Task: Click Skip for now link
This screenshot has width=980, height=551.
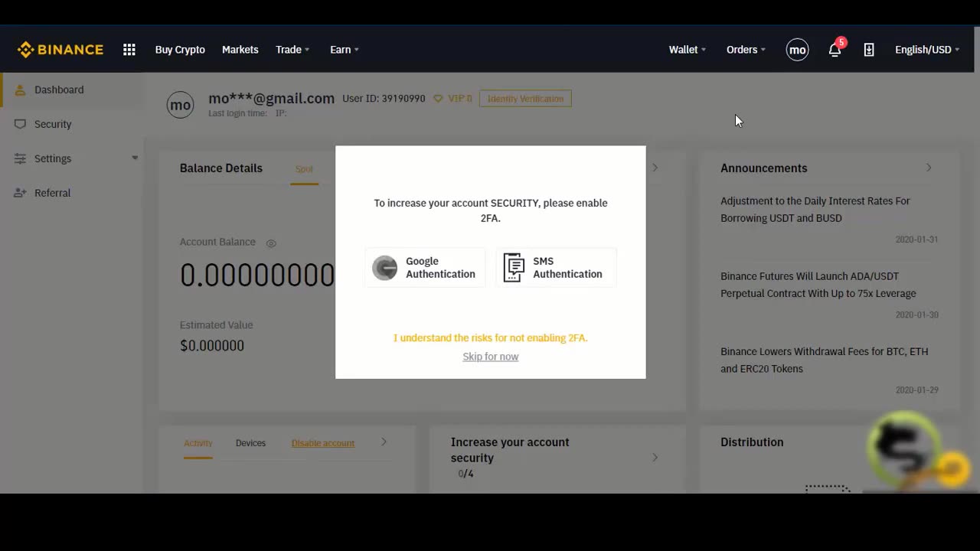Action: pos(491,357)
